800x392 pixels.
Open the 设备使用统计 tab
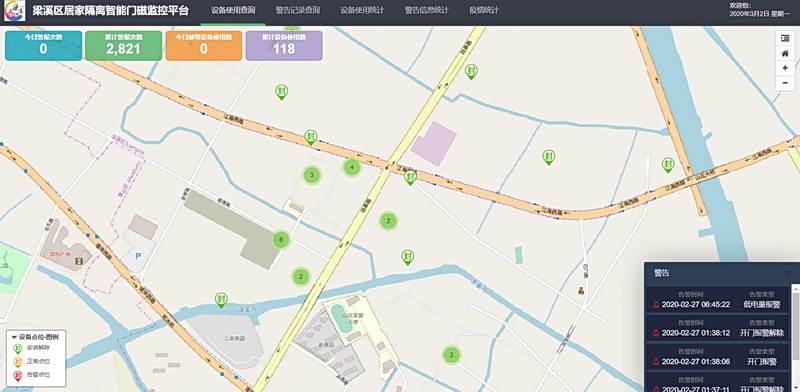click(x=362, y=10)
